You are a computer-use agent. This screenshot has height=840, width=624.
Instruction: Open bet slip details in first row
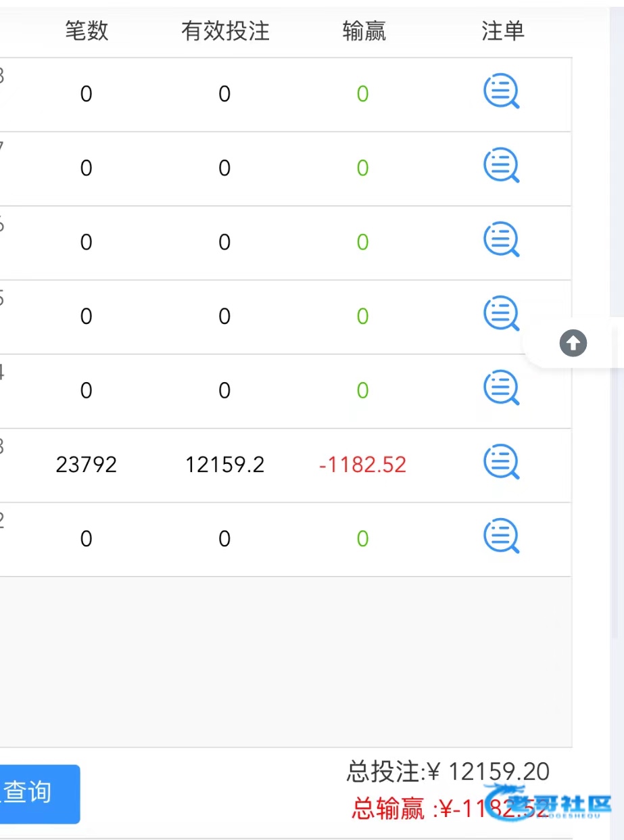pyautogui.click(x=501, y=91)
